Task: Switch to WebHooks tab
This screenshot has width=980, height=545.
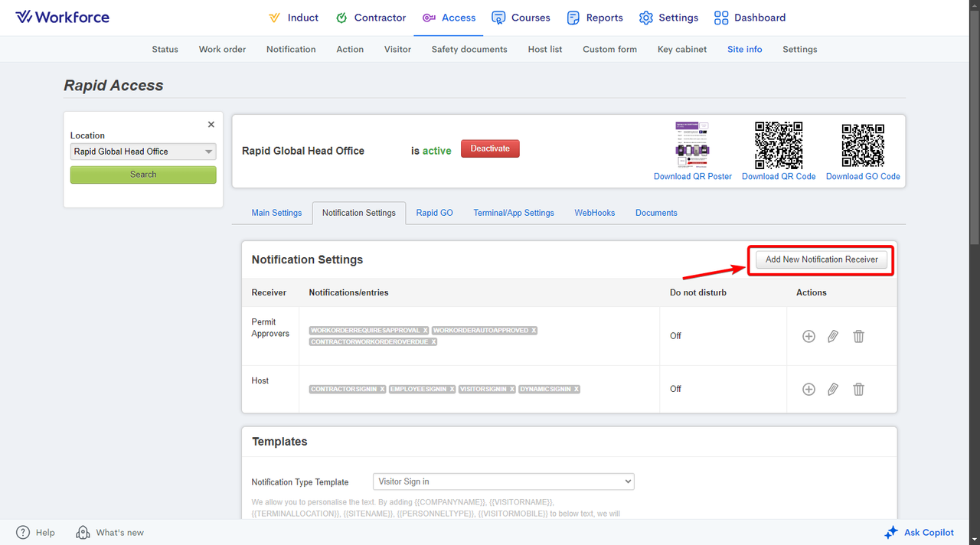Action: tap(595, 213)
